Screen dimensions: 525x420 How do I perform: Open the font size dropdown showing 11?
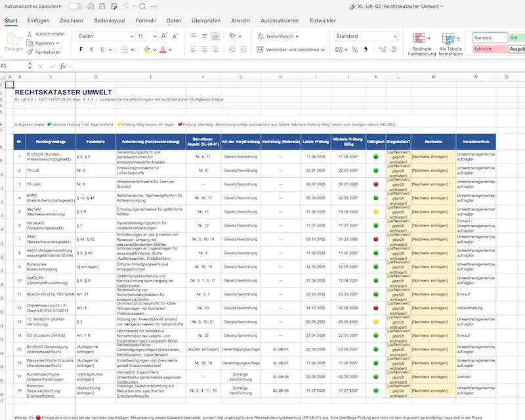tap(146, 36)
